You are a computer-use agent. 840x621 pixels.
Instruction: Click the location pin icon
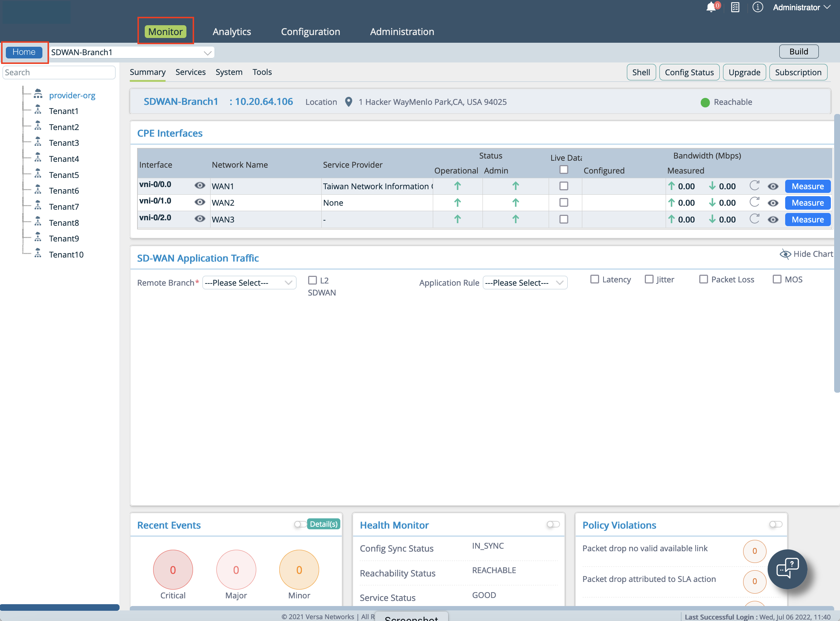coord(349,102)
